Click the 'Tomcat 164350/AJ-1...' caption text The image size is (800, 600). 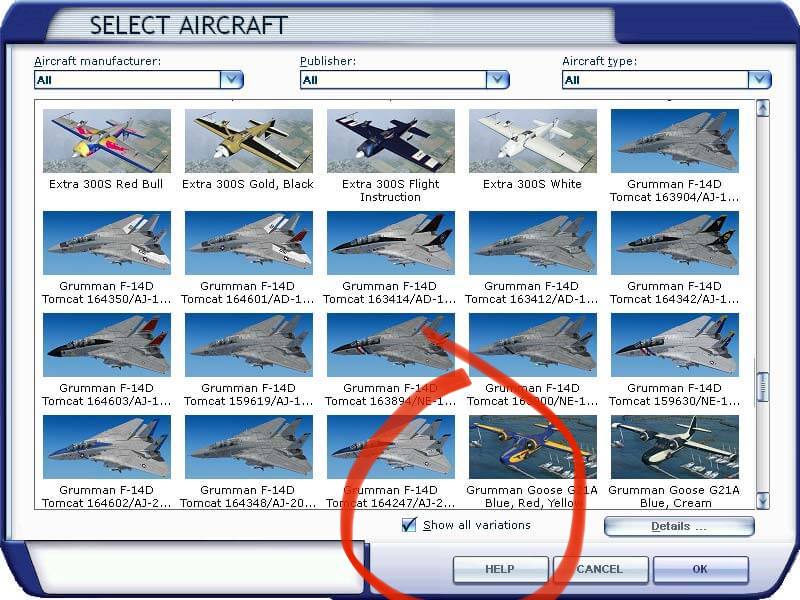coord(107,299)
